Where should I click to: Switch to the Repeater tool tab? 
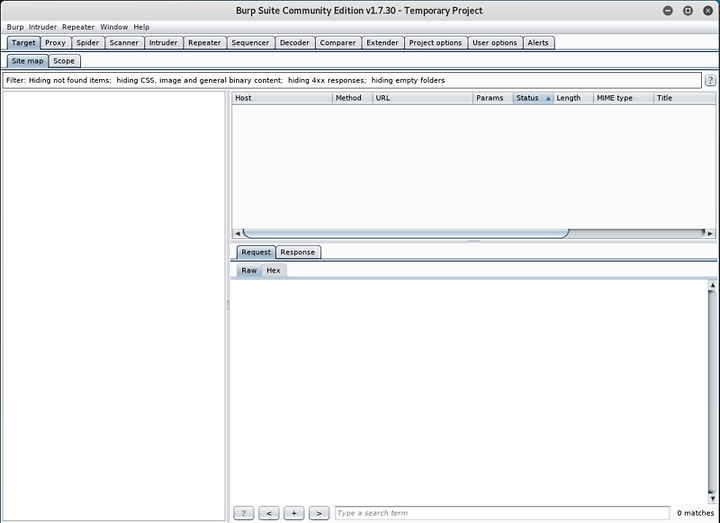click(x=204, y=43)
